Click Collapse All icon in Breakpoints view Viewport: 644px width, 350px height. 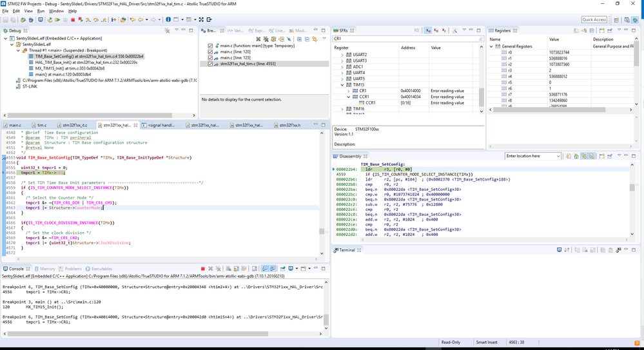point(307,39)
